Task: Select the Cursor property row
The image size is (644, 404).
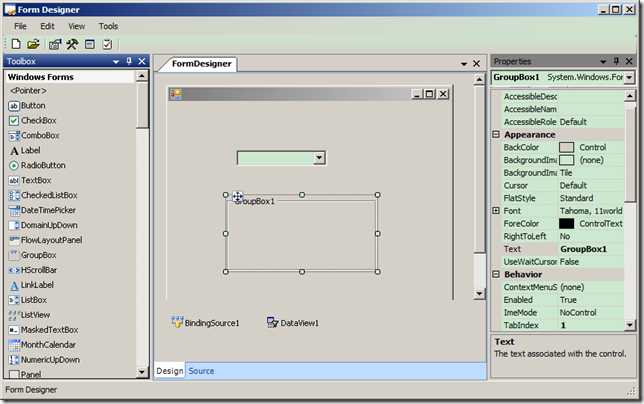Action: [563, 185]
